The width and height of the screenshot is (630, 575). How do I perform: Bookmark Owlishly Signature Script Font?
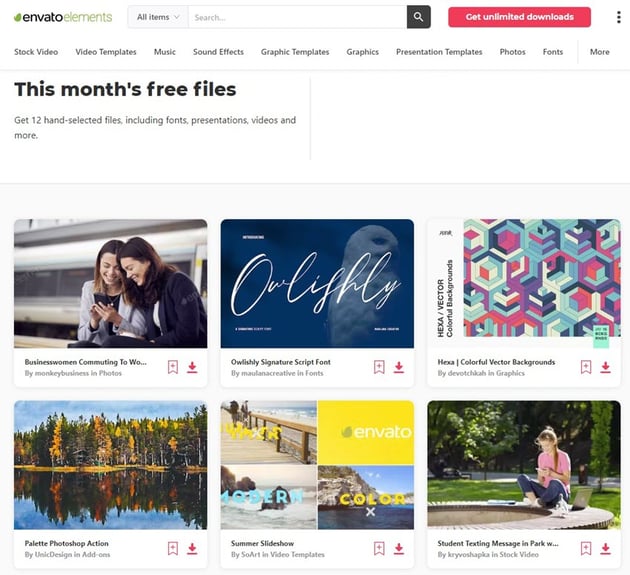click(x=379, y=367)
